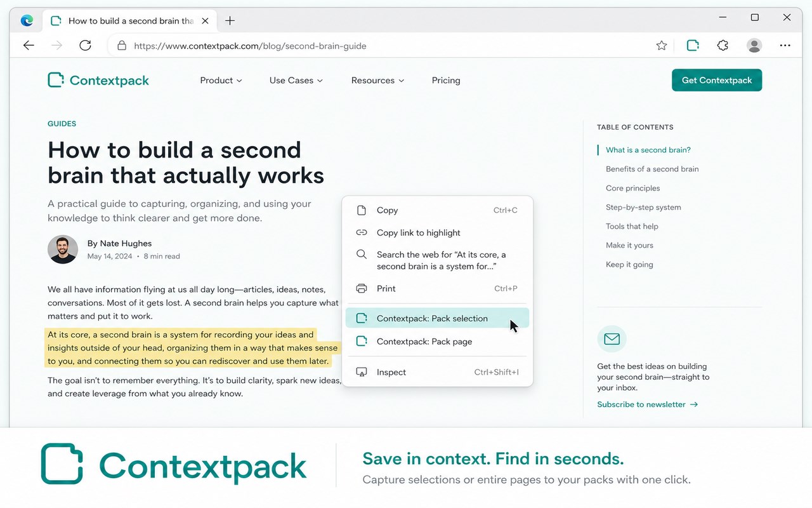
Task: Click the May 14, 2024 date text
Action: tap(110, 257)
